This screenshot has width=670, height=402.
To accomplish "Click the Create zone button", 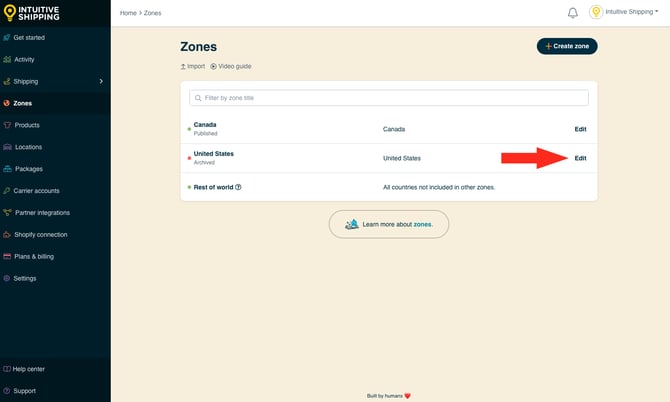I will [x=567, y=46].
